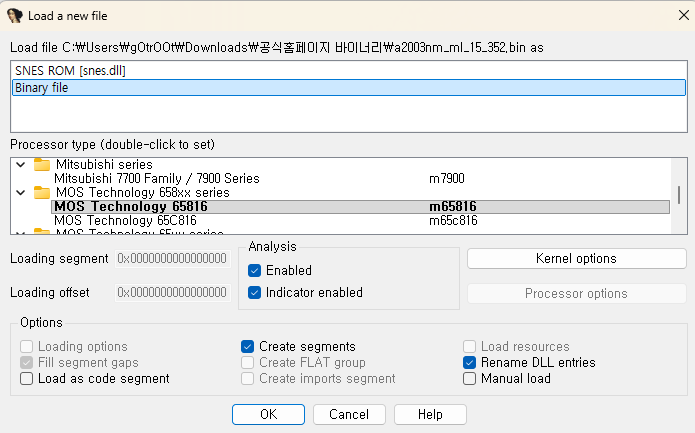
Task: Uncheck Rename DLL entries checkbox
Action: coord(469,363)
